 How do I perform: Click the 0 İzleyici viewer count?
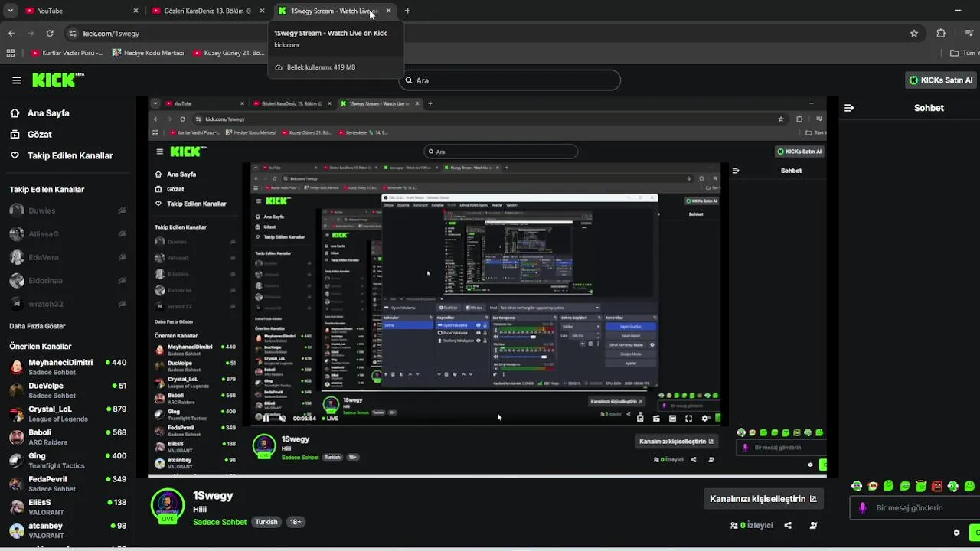(x=751, y=526)
